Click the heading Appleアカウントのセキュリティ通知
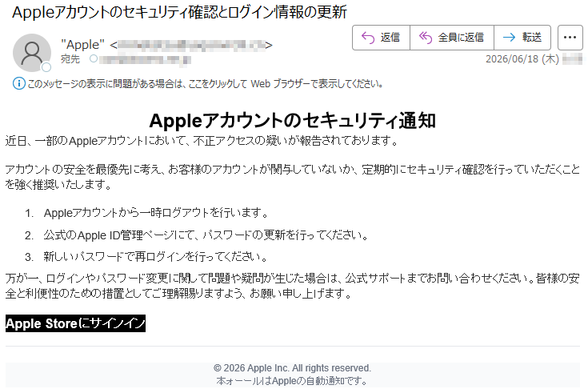 point(293,121)
